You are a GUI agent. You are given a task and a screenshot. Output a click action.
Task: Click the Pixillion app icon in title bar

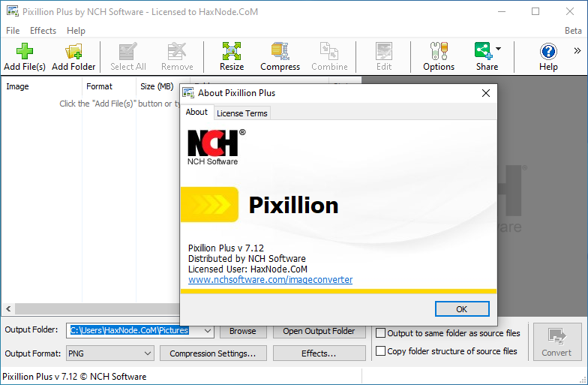point(12,11)
